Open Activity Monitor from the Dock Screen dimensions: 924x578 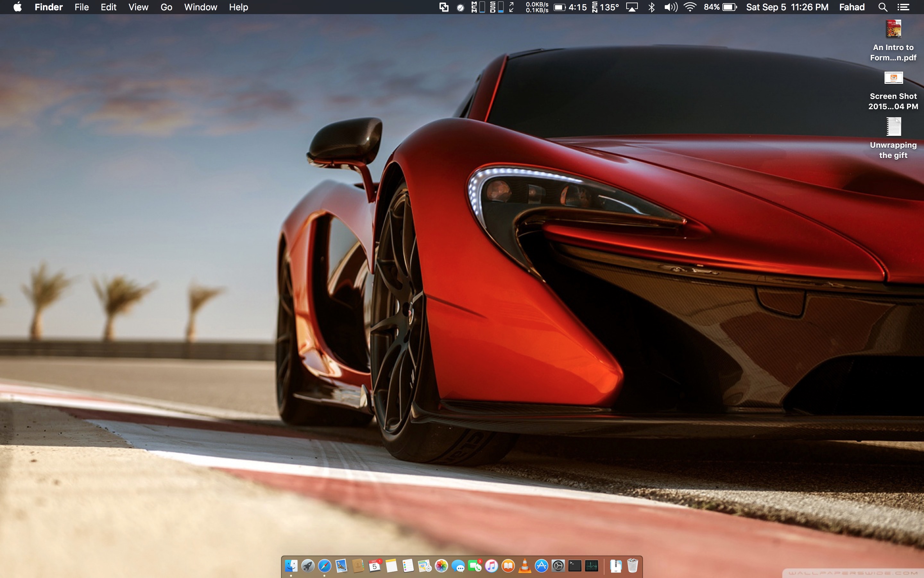point(591,565)
